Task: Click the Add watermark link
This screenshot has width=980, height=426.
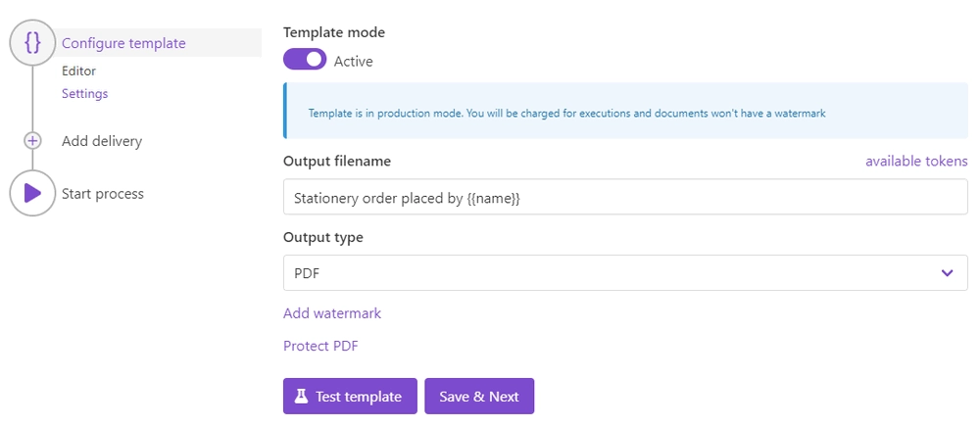Action: coord(332,313)
